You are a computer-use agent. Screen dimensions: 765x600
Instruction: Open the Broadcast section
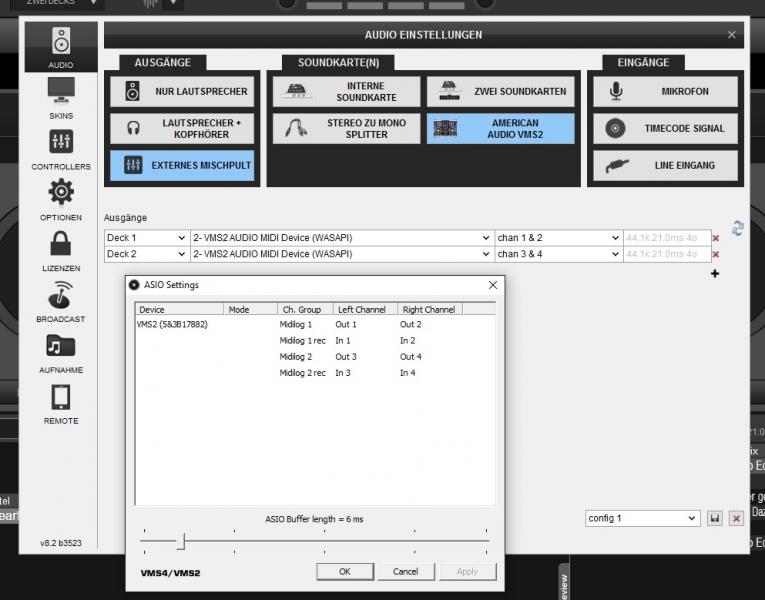pos(61,301)
